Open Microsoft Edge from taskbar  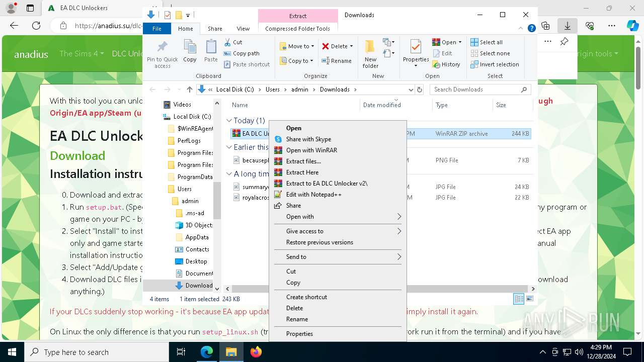207,352
